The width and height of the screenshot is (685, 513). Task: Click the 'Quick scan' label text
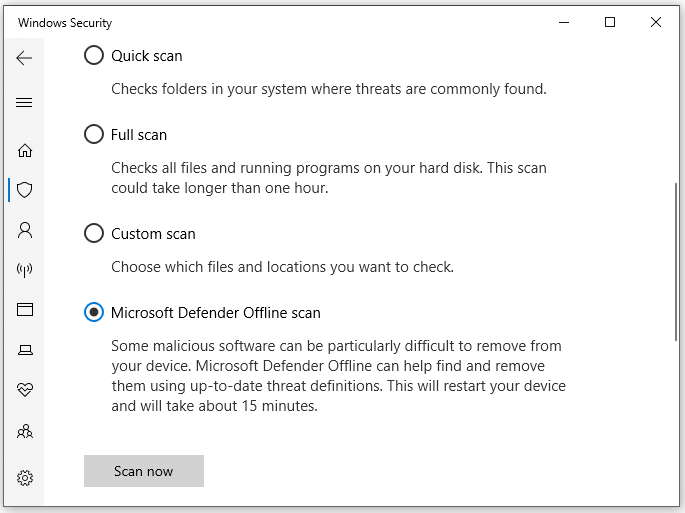coord(147,56)
